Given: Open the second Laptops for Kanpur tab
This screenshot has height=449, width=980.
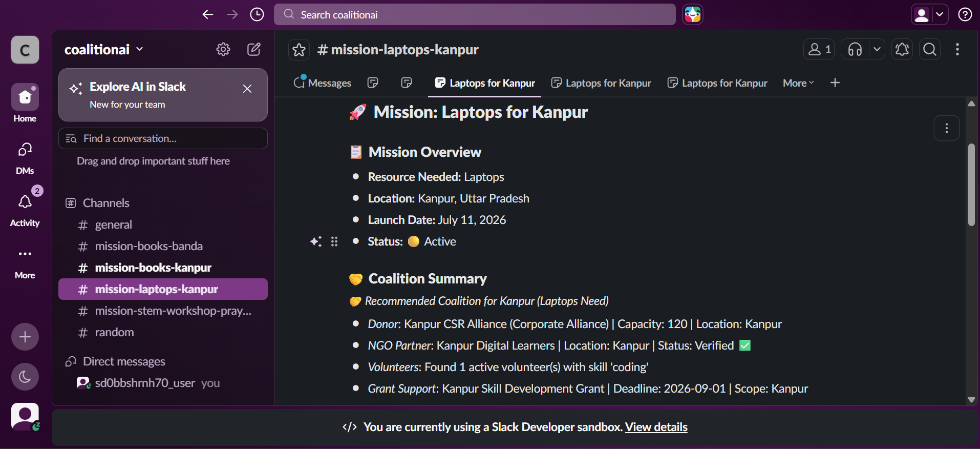Looking at the screenshot, I should (x=601, y=83).
